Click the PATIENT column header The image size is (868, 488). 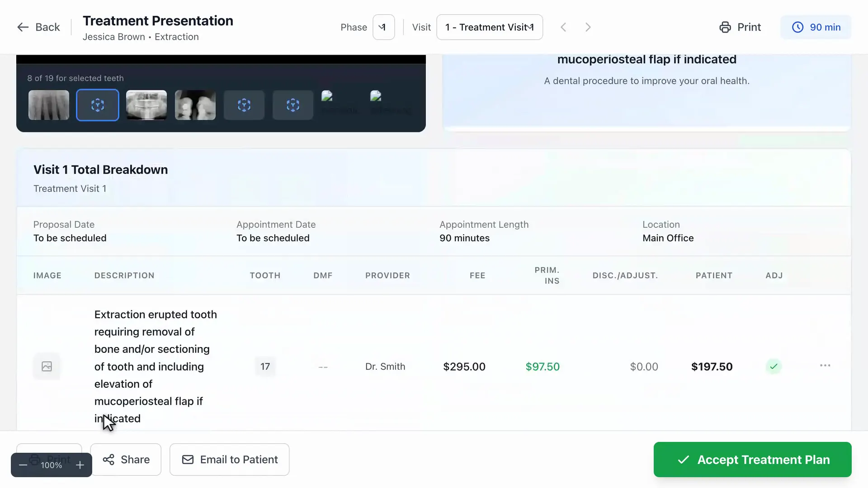coord(714,276)
